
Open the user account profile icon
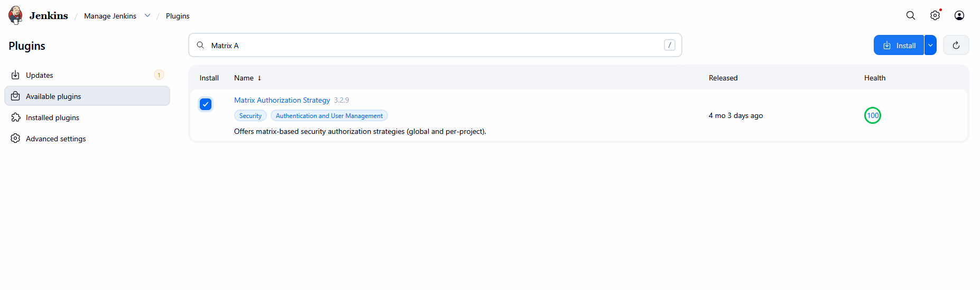(959, 15)
